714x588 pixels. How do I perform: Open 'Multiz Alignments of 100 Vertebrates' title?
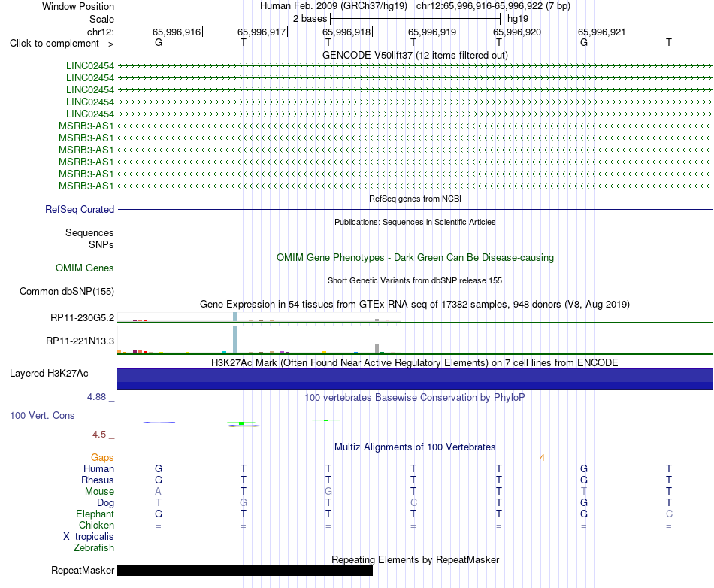[x=415, y=447]
